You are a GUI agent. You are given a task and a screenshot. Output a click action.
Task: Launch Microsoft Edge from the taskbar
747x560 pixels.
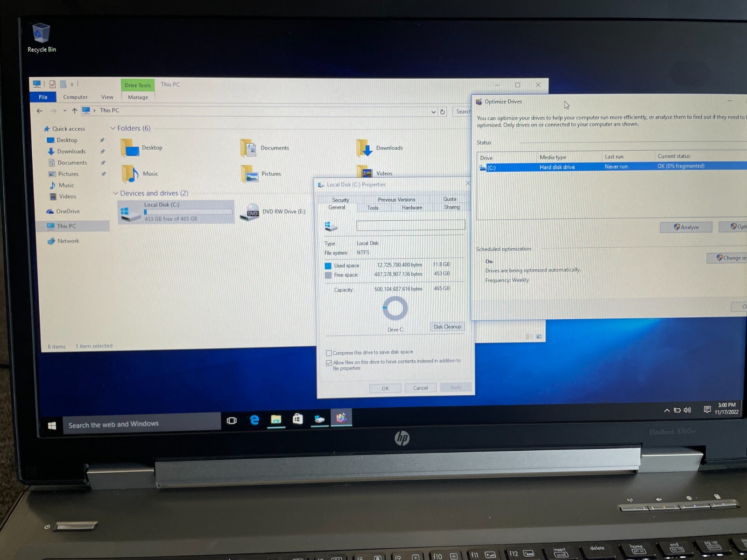click(x=254, y=420)
